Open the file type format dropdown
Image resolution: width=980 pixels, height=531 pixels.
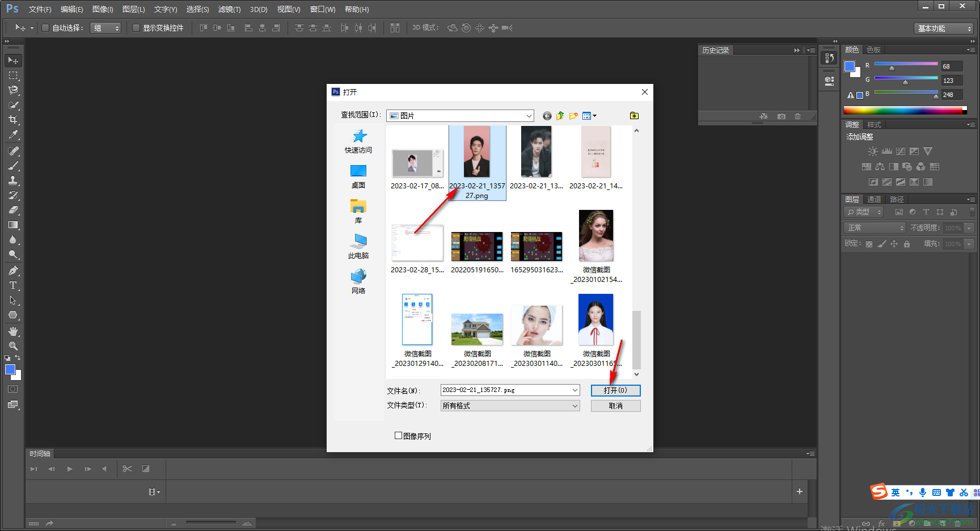click(575, 406)
